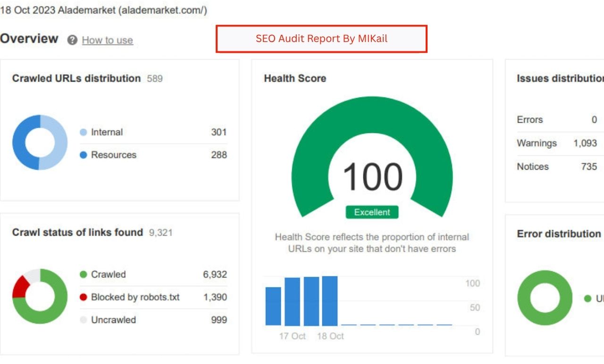Click the Crawled green legend dot
This screenshot has width=604, height=364.
84,274
